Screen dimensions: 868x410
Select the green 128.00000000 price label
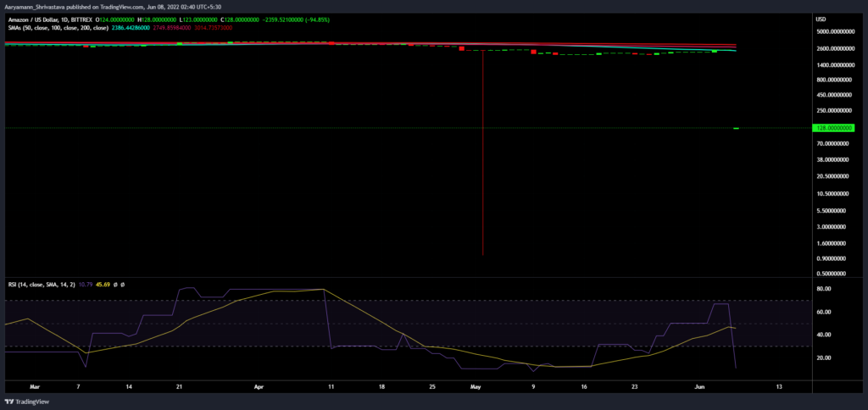(833, 129)
